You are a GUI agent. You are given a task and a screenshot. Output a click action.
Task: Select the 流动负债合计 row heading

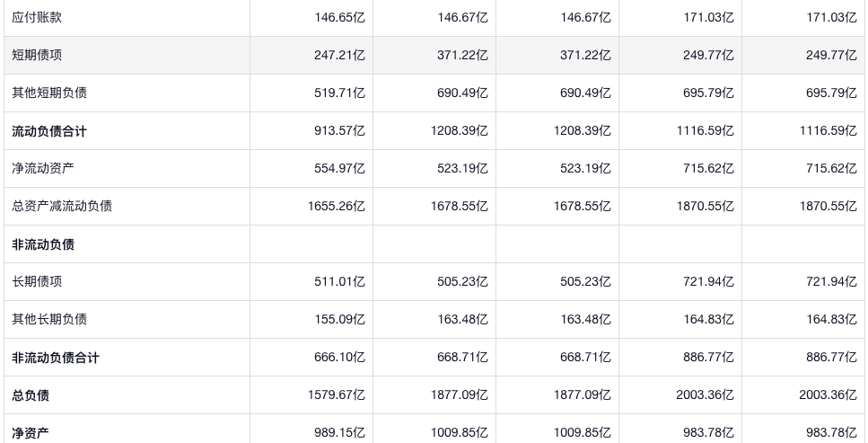tap(49, 131)
